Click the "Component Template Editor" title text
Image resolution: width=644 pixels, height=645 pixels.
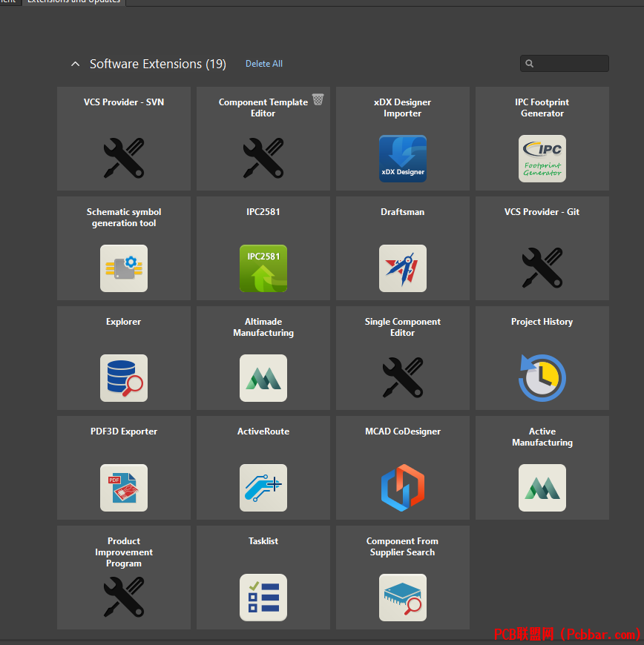pyautogui.click(x=263, y=107)
